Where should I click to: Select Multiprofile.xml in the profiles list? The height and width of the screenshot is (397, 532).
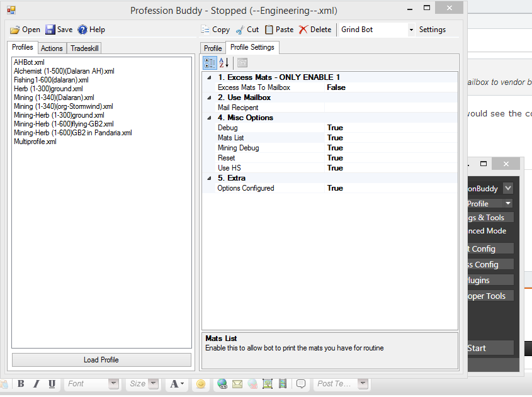coord(35,142)
